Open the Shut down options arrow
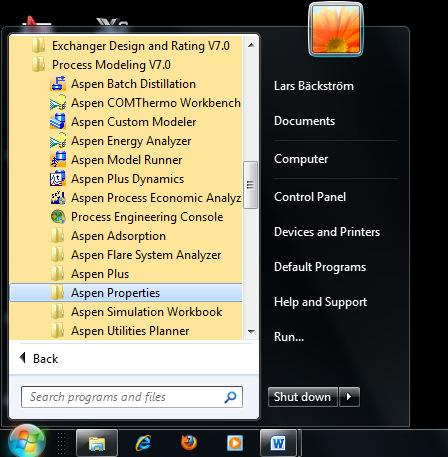Screen dimensions: 448x457 [x=349, y=397]
